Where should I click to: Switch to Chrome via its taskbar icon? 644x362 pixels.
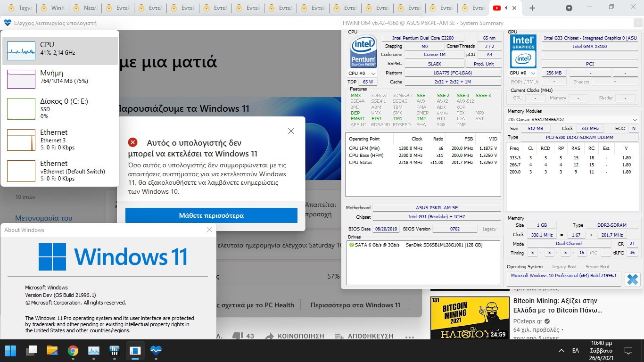coord(73,351)
